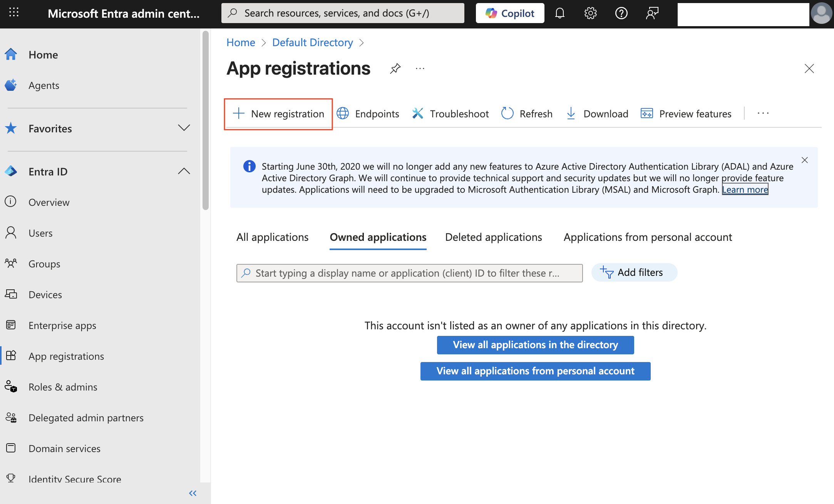The height and width of the screenshot is (504, 834).
Task: Open the feedback icon in top bar
Action: point(652,13)
